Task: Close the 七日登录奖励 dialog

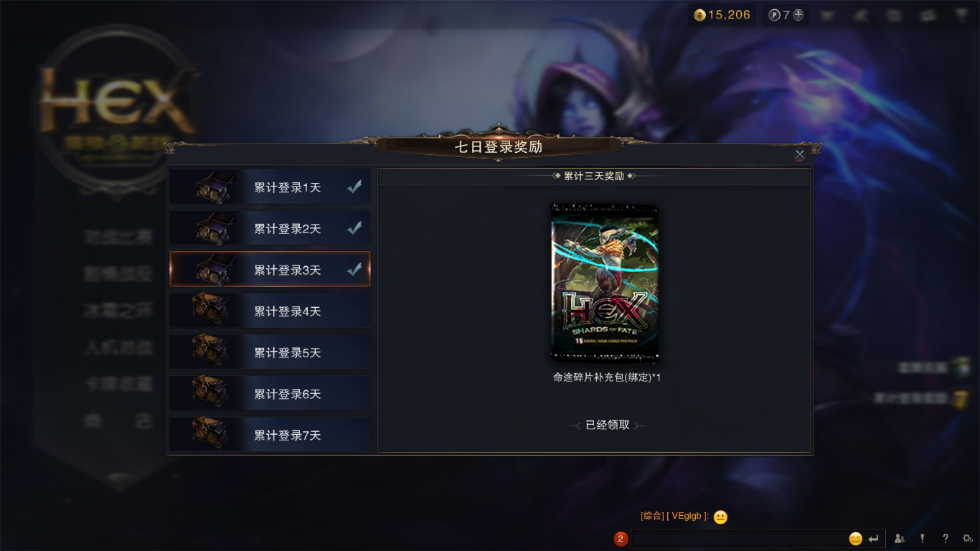Action: click(x=800, y=154)
